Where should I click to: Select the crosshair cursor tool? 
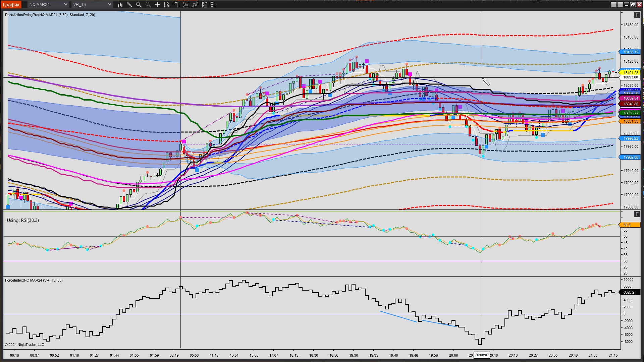157,5
